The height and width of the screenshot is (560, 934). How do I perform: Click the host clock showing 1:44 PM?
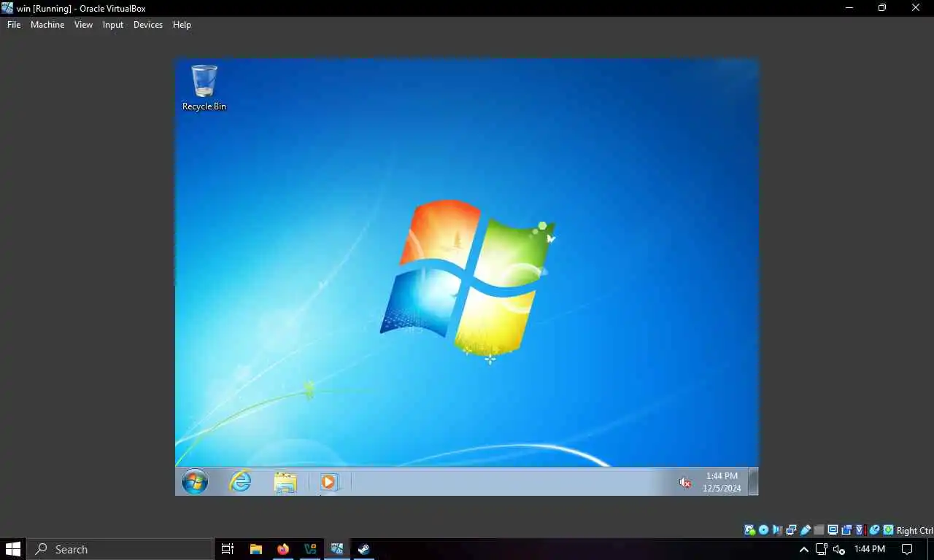pyautogui.click(x=870, y=549)
